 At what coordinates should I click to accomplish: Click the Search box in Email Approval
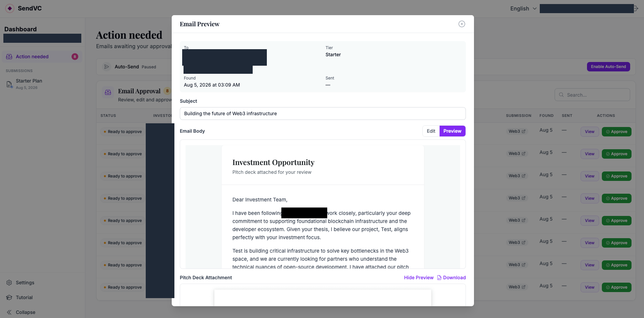pyautogui.click(x=592, y=95)
